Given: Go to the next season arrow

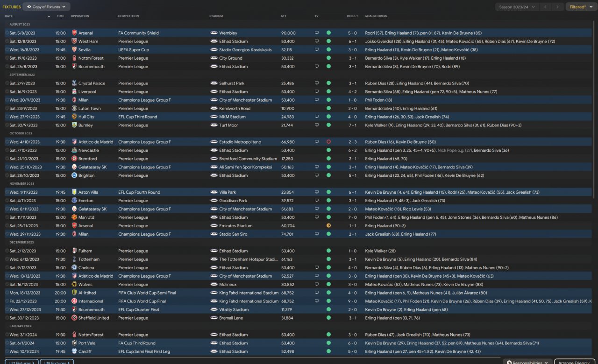Looking at the screenshot, I should pos(557,7).
